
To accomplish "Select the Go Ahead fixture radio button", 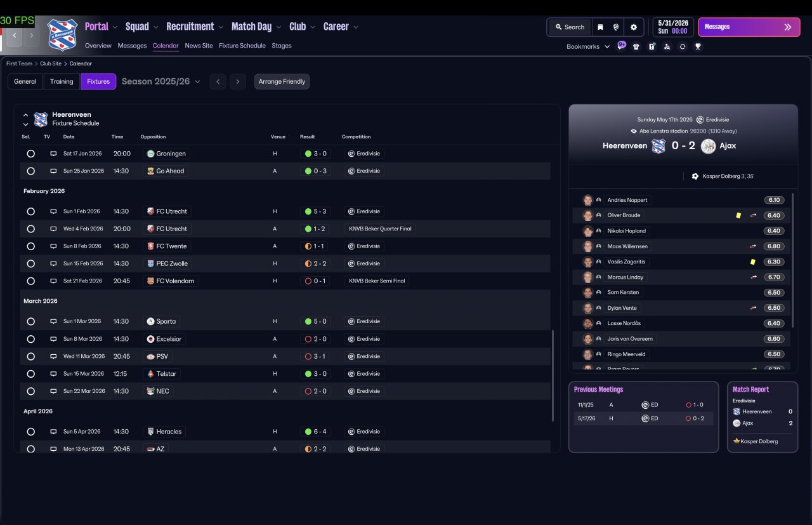I will 30,171.
